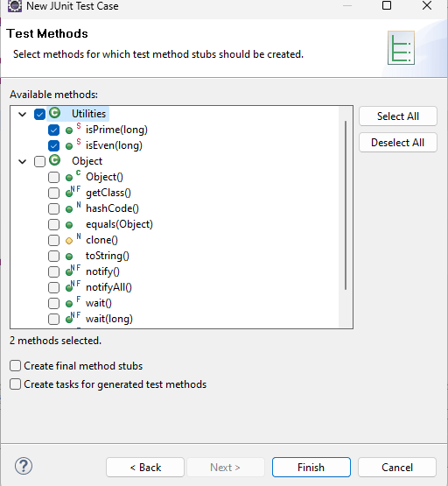The width and height of the screenshot is (448, 486).
Task: Collapse the Object tree node
Action: (22, 161)
